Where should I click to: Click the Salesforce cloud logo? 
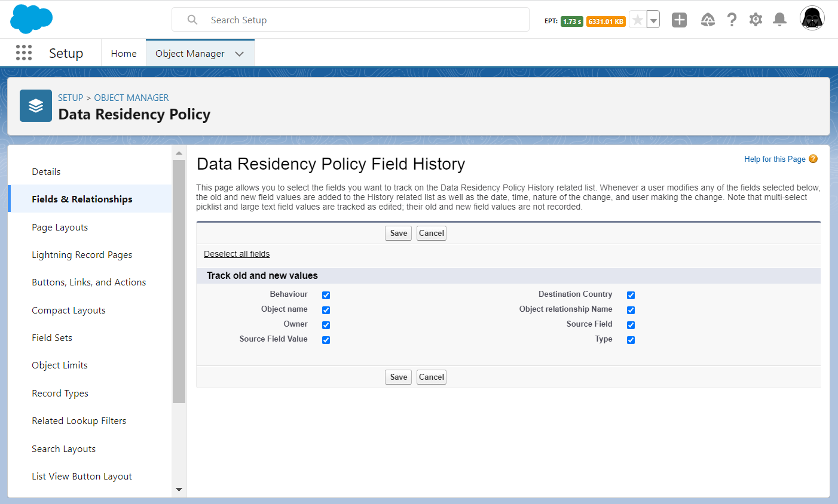(32, 19)
